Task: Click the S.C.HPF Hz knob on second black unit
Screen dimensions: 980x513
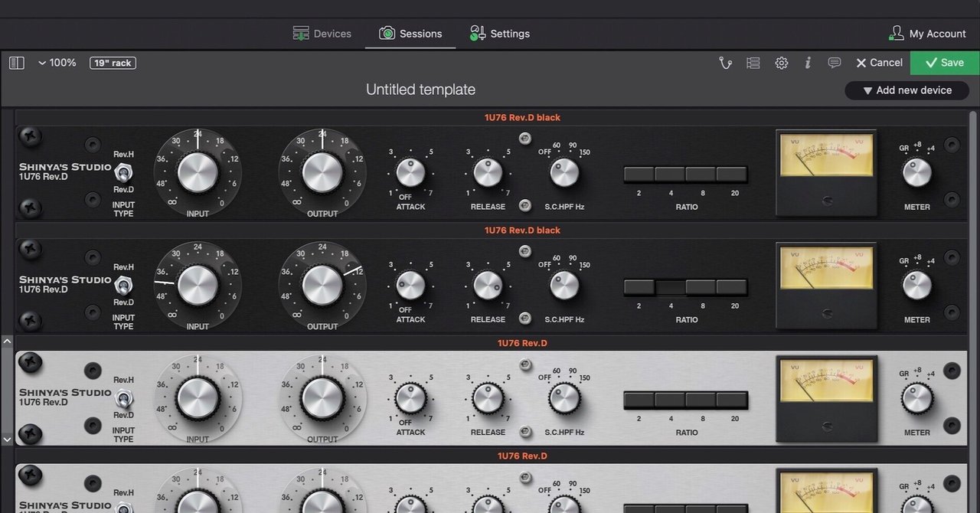Action: click(x=564, y=285)
